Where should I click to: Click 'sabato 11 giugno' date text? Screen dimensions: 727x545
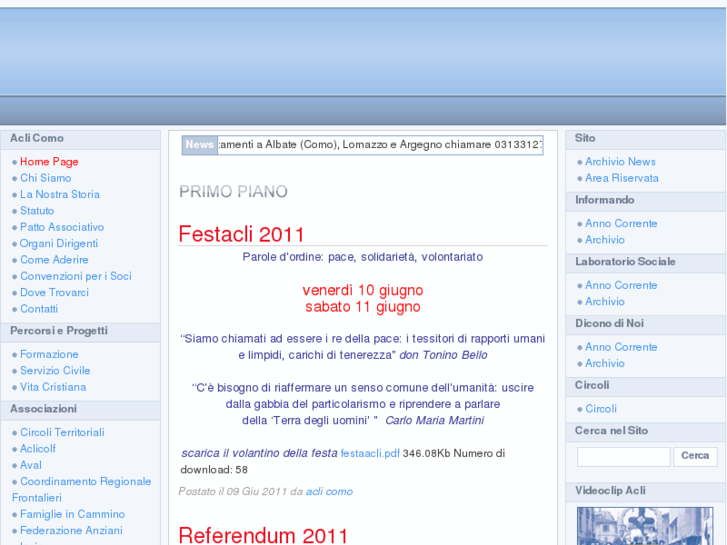pos(363,307)
